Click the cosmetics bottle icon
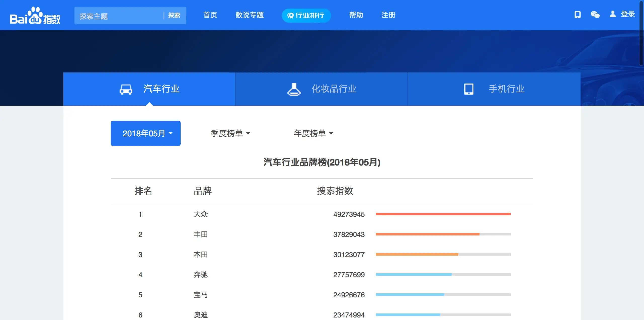Screen dimensions: 644x320 click(x=294, y=89)
